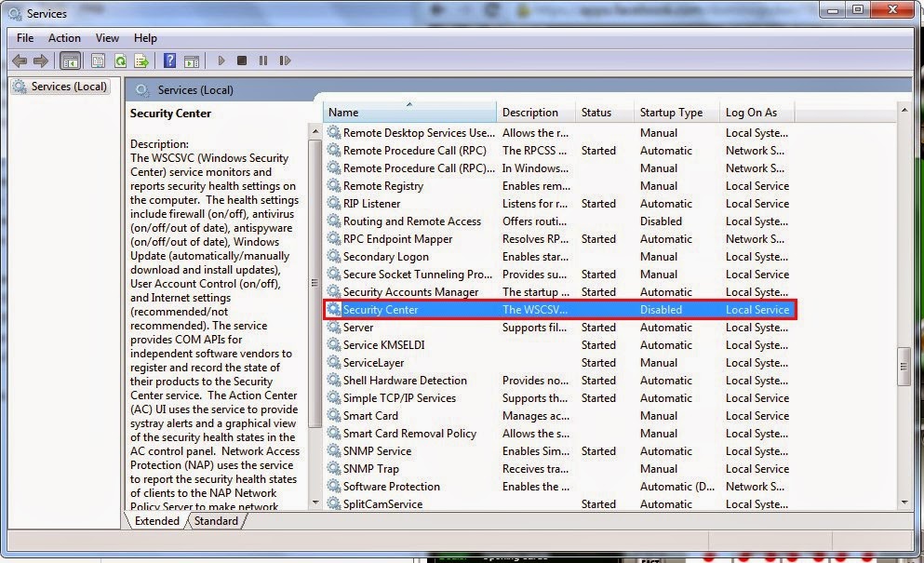Sort by the Status column header
Image resolution: width=924 pixels, height=563 pixels.
click(x=605, y=112)
